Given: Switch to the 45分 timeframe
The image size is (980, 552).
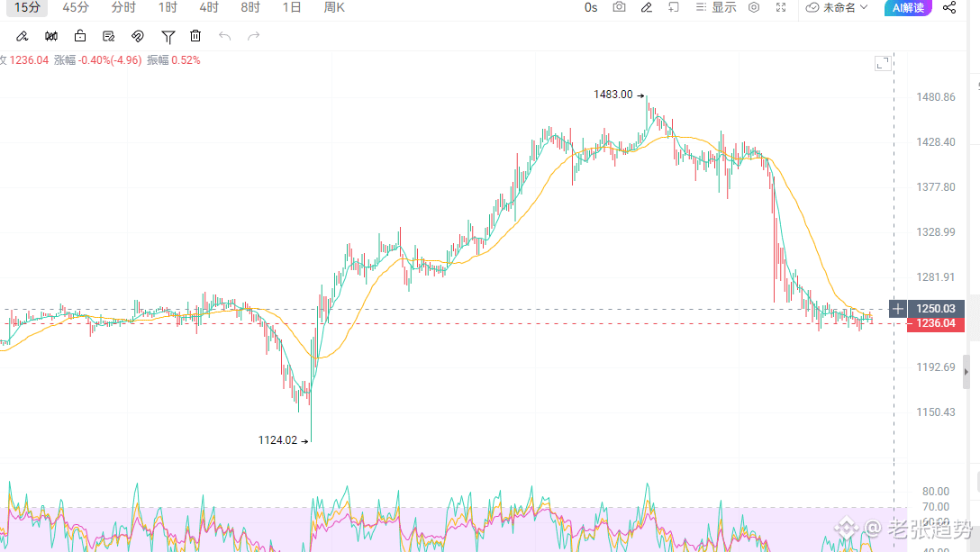Looking at the screenshot, I should [x=76, y=7].
